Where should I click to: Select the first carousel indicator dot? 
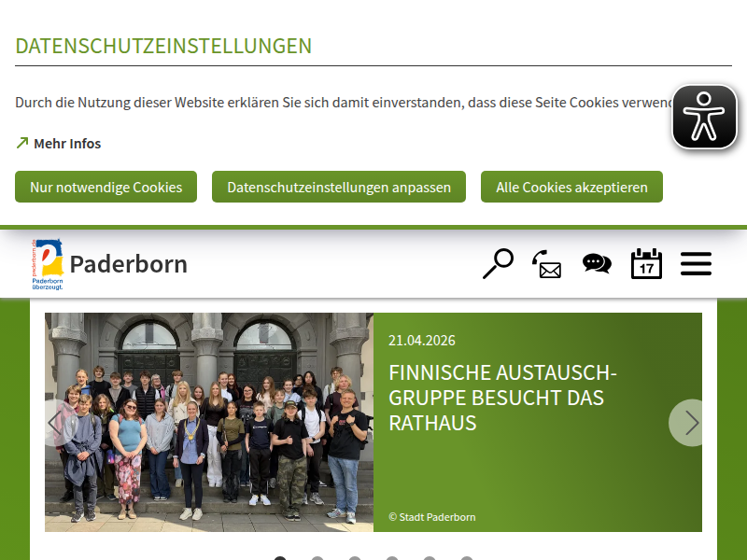click(x=280, y=558)
